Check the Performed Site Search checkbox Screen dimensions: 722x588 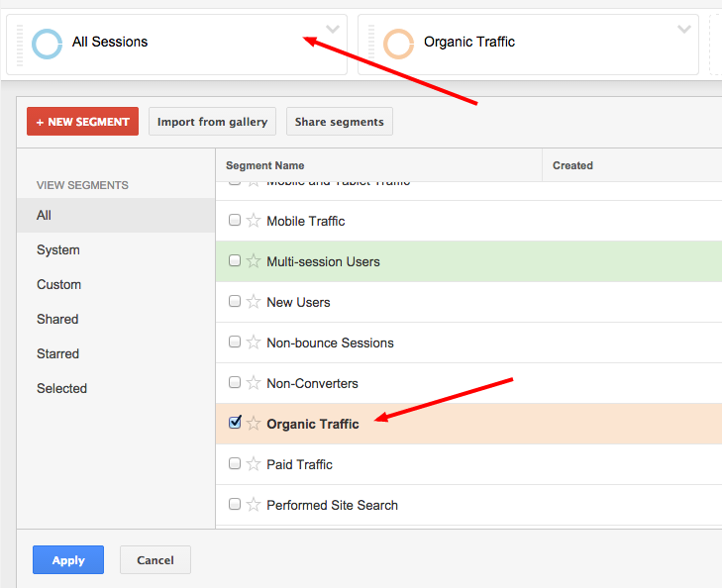(235, 504)
